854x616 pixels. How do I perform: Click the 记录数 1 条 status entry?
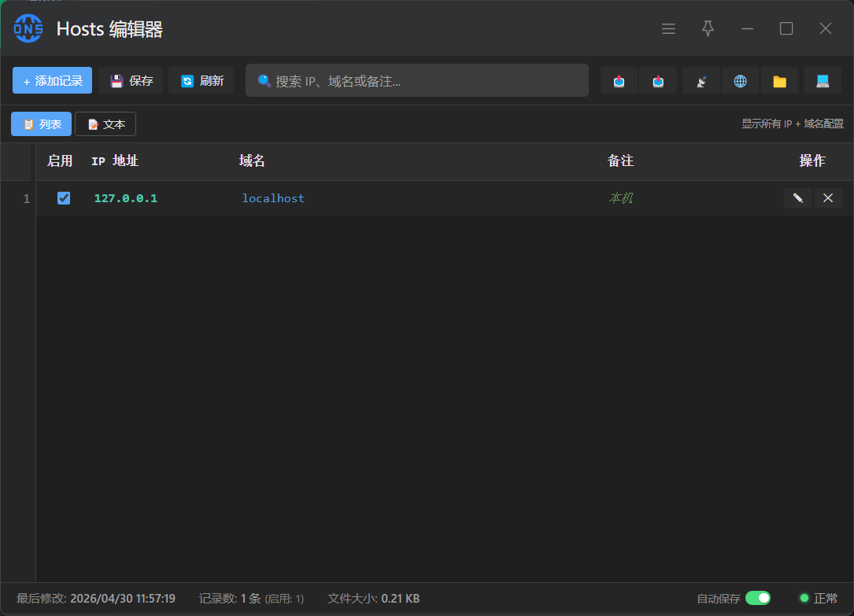pos(252,599)
